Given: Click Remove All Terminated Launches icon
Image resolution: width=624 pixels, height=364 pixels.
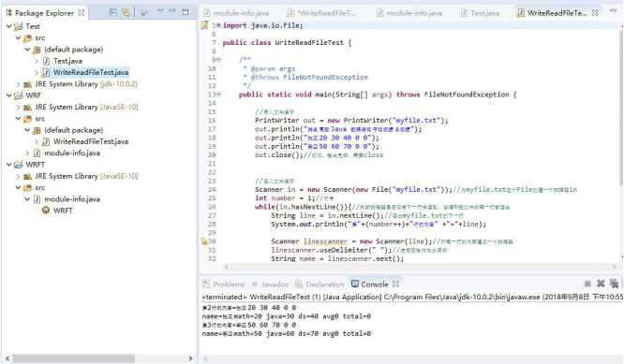Looking at the screenshot, I should point(614,284).
